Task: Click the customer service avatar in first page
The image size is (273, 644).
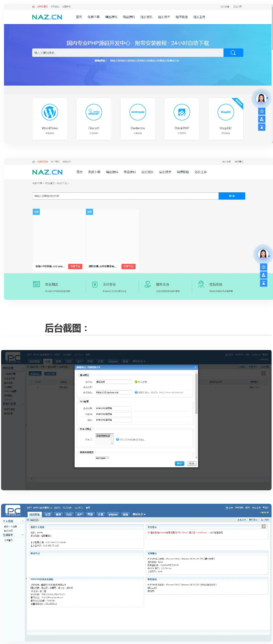Action: (261, 98)
